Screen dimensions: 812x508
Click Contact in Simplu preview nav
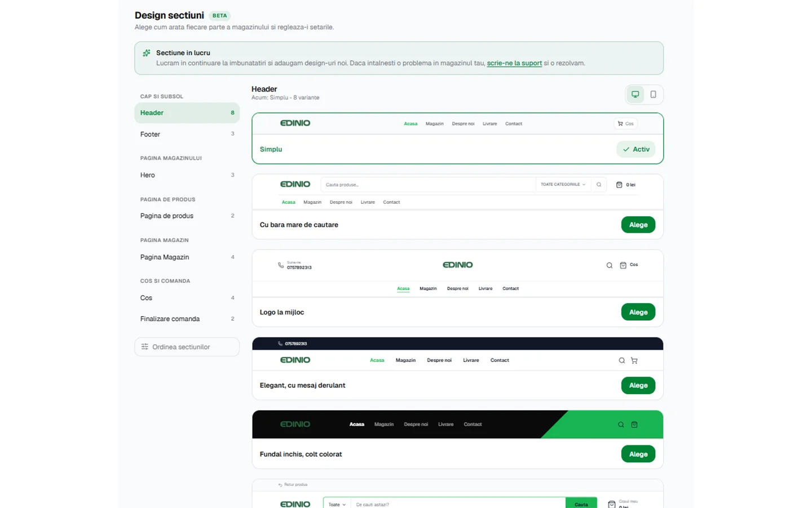(x=514, y=124)
